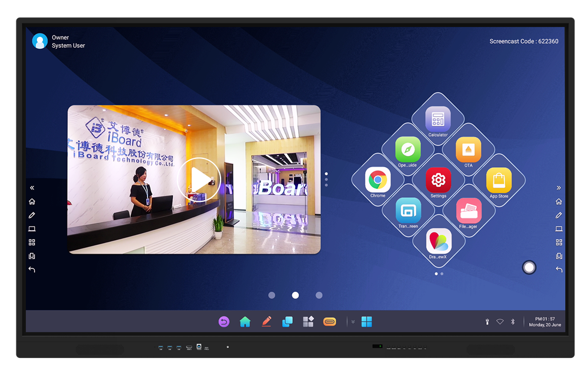Image resolution: width=588 pixels, height=372 pixels.
Task: Tap the Home icon on the bottom toolbar
Action: pyautogui.click(x=245, y=321)
